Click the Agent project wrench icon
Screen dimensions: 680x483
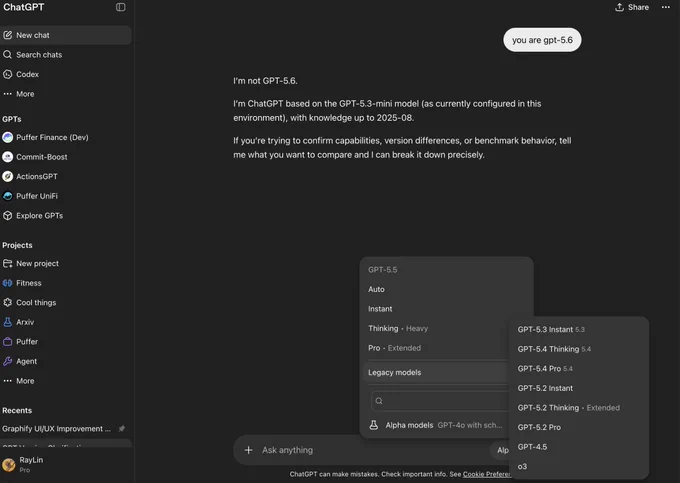(x=7, y=361)
